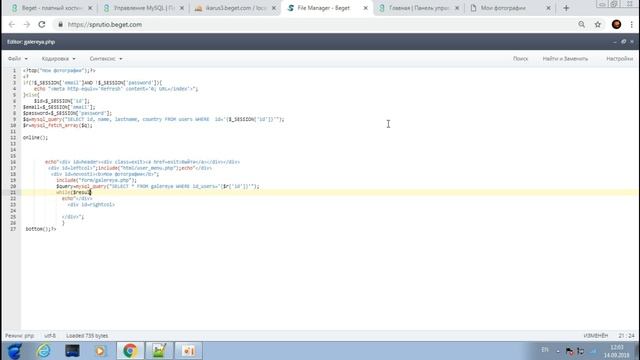Click the Chrome taskbar icon
The image size is (640, 360).
[x=130, y=351]
